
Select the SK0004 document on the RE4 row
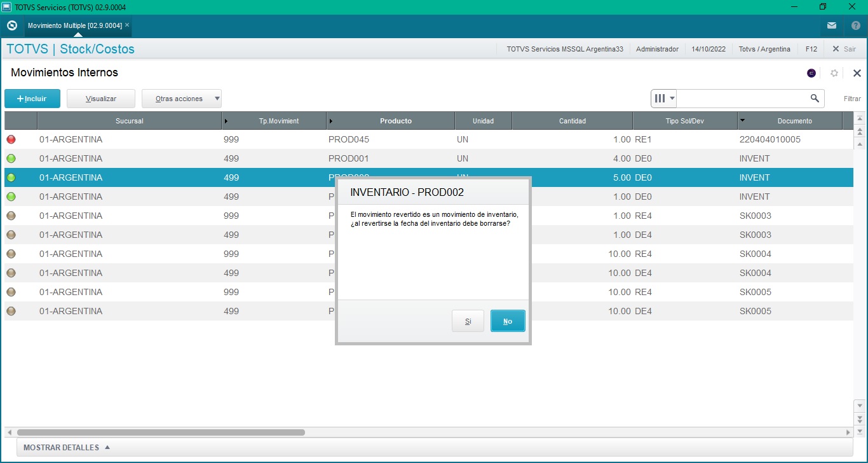756,254
